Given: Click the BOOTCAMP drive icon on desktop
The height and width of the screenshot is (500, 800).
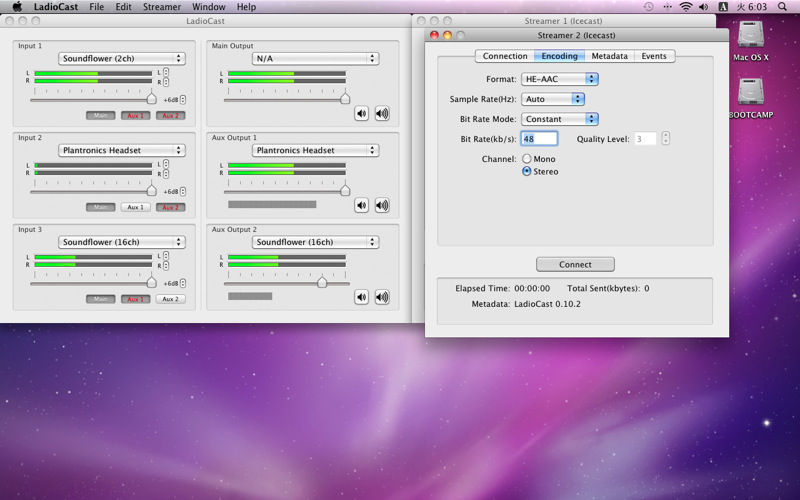Looking at the screenshot, I should pos(751,93).
